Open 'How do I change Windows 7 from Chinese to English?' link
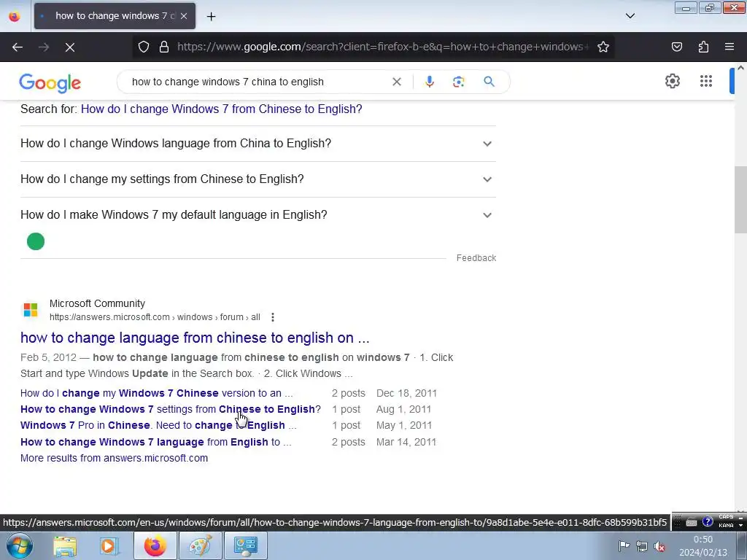747x560 pixels. (x=222, y=109)
